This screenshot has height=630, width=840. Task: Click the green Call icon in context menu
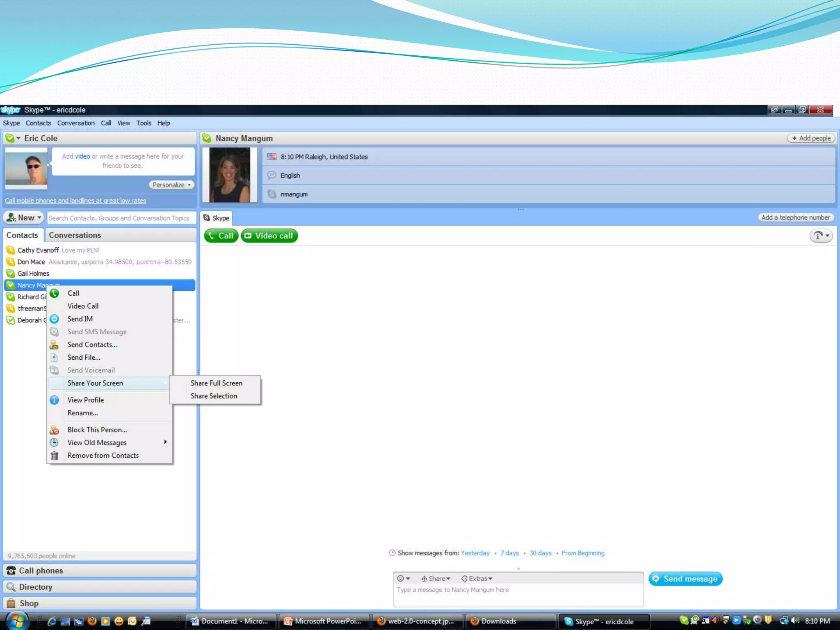(54, 293)
